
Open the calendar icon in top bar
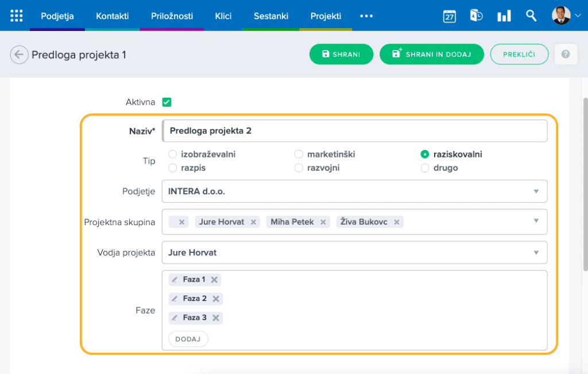(449, 16)
